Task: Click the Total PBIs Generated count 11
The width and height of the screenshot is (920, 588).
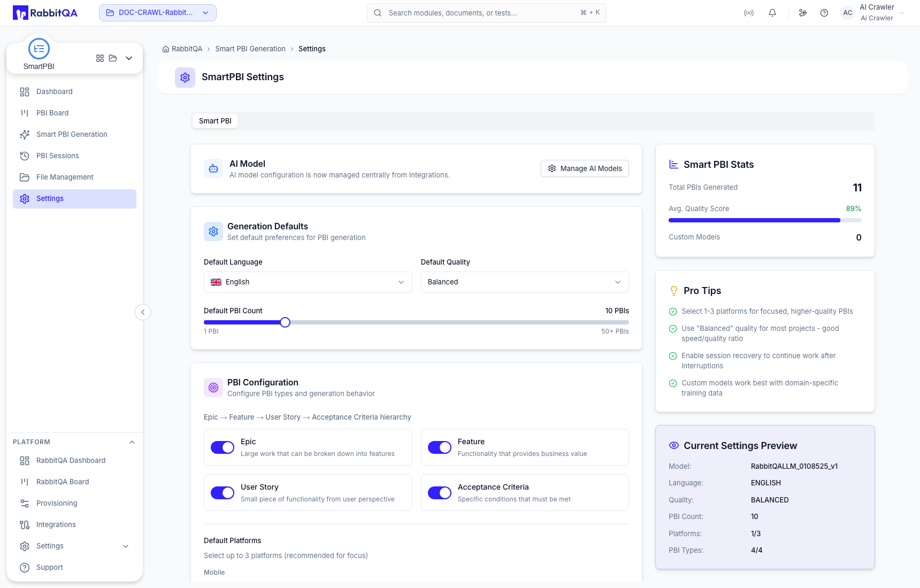Action: pyautogui.click(x=857, y=188)
